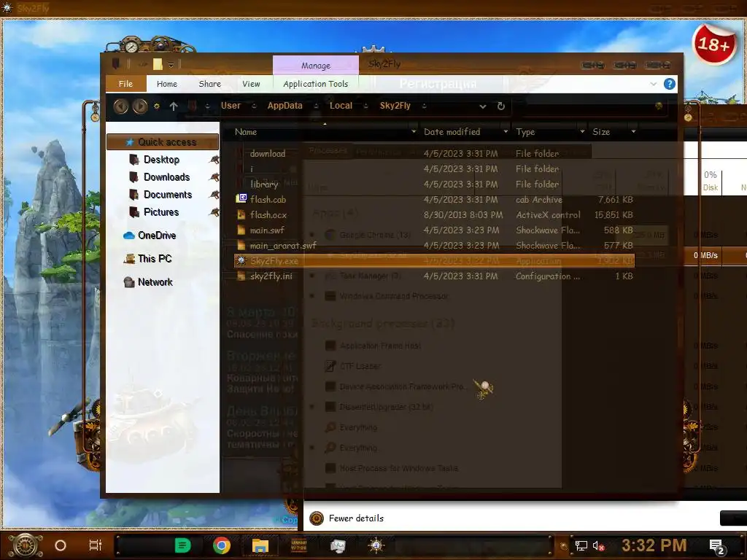
Task: Open Google Chrome from taskbar
Action: click(222, 545)
